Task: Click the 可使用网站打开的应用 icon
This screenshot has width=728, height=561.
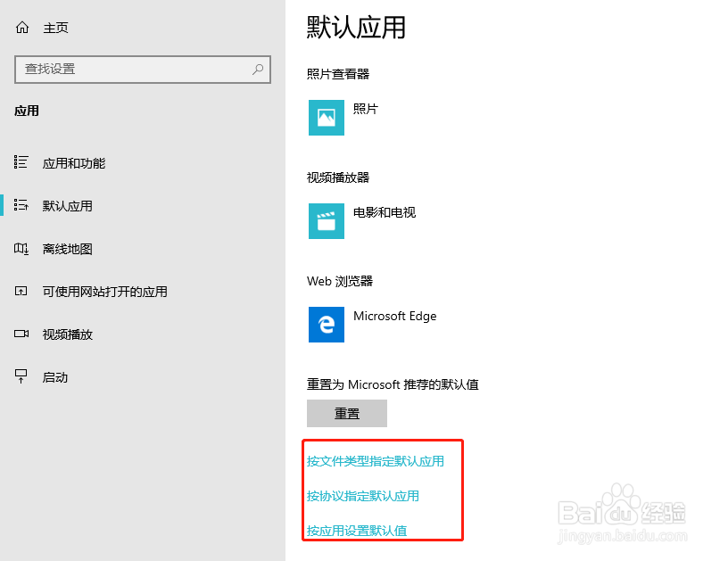Action: coord(21,291)
